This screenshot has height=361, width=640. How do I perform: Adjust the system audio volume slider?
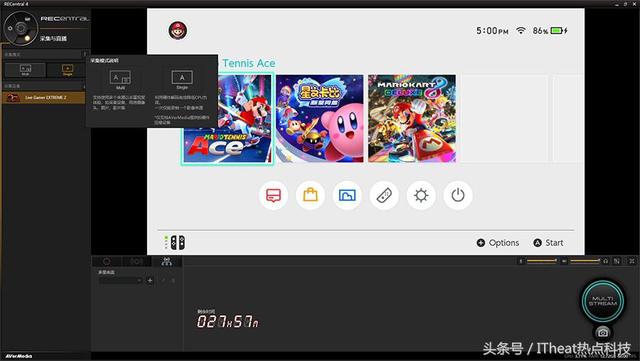coord(584,261)
